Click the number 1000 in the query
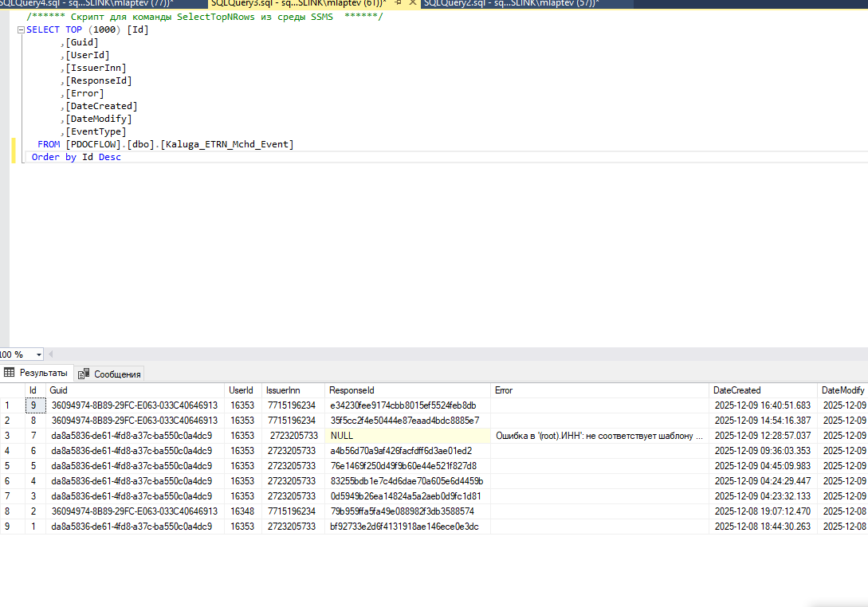 [x=104, y=30]
